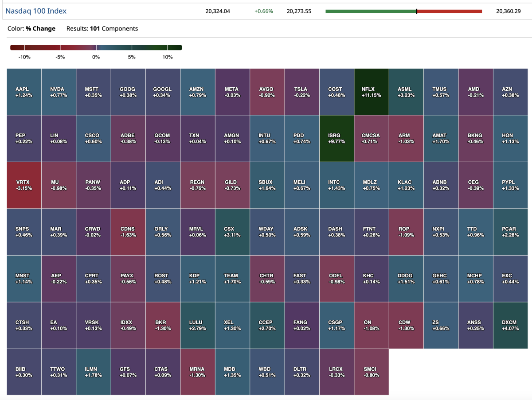532x400 pixels.
Task: Click the Color: % Change label
Action: tap(31, 28)
